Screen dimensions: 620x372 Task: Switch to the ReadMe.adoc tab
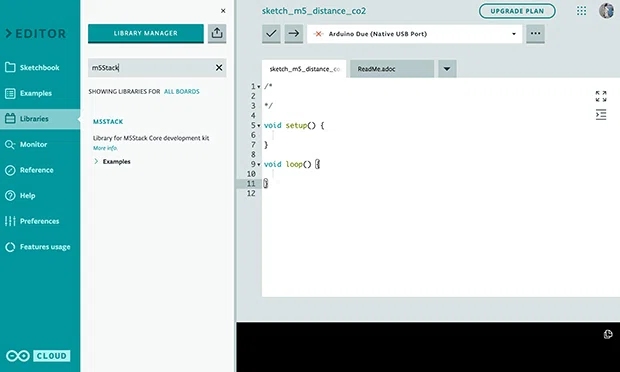[392, 69]
